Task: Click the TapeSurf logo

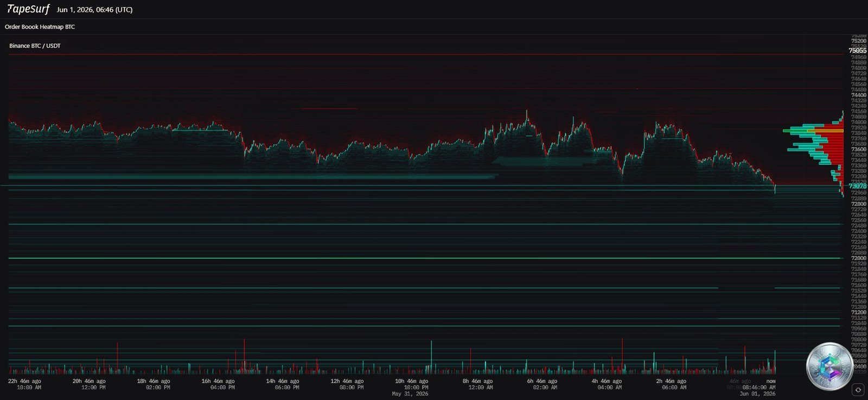Action: (28, 9)
